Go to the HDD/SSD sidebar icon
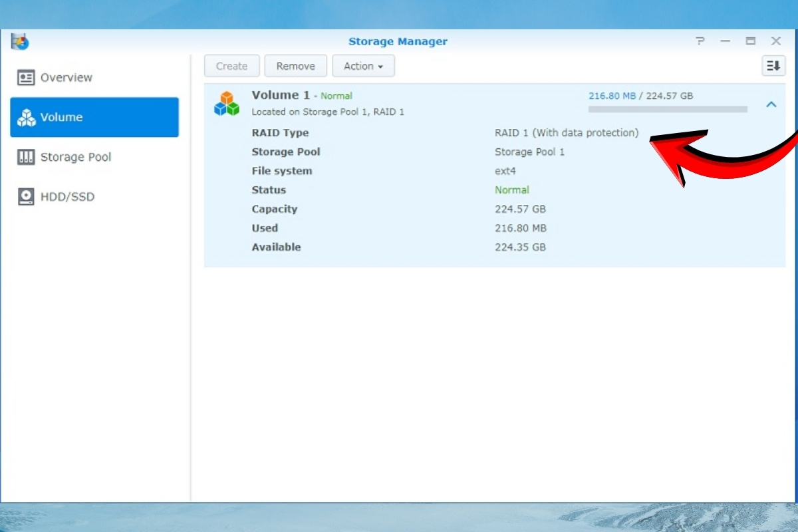The height and width of the screenshot is (532, 798). pyautogui.click(x=27, y=197)
